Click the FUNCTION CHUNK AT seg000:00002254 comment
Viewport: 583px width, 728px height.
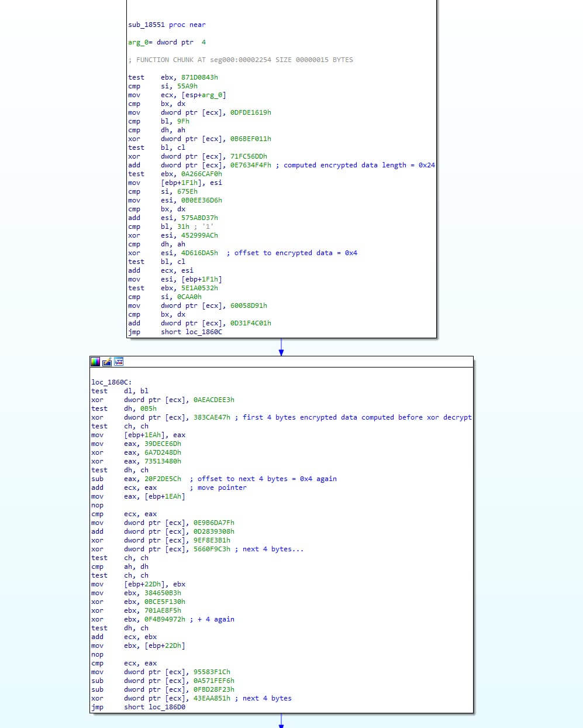pos(240,60)
